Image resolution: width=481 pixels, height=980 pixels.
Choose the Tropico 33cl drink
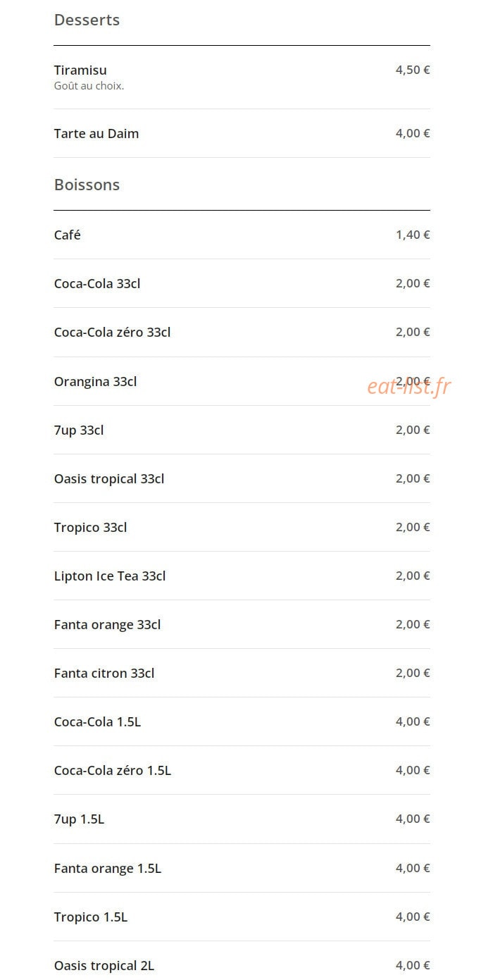[242, 527]
